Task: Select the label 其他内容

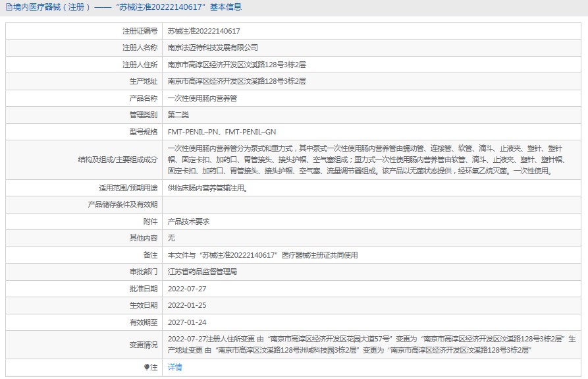Action: click(144, 238)
